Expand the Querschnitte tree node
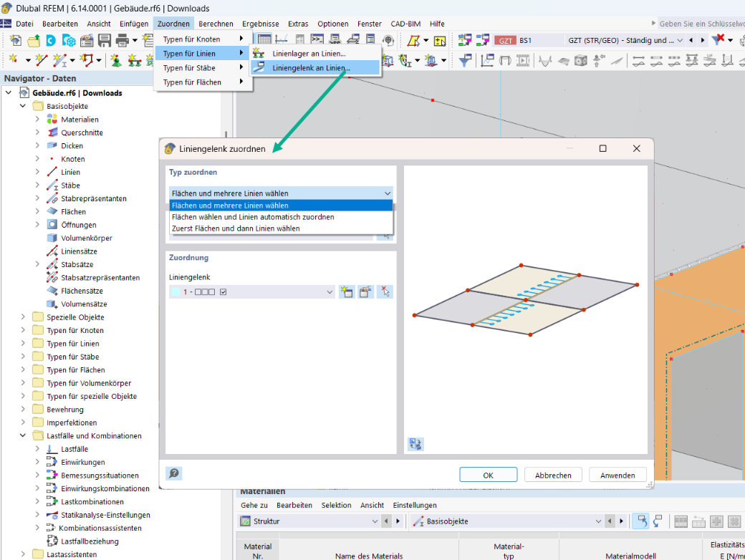 [37, 132]
